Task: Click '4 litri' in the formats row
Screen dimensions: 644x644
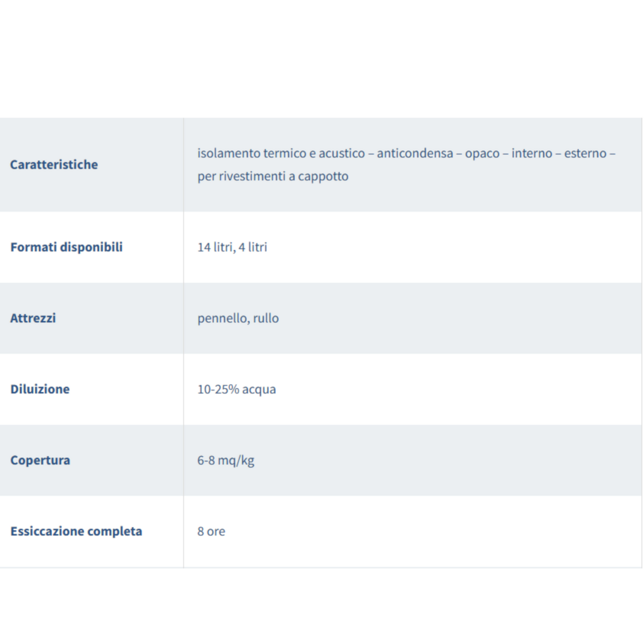Action: coord(253,247)
